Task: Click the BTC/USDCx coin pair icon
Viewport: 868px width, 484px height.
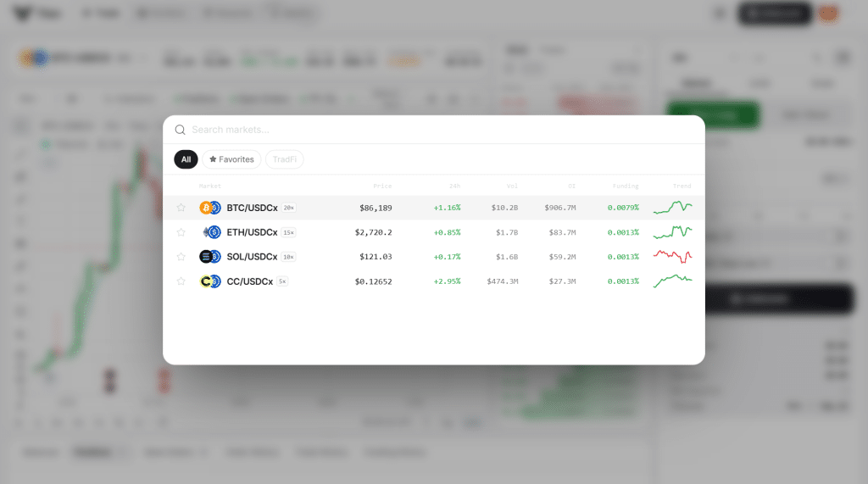Action: (x=210, y=208)
